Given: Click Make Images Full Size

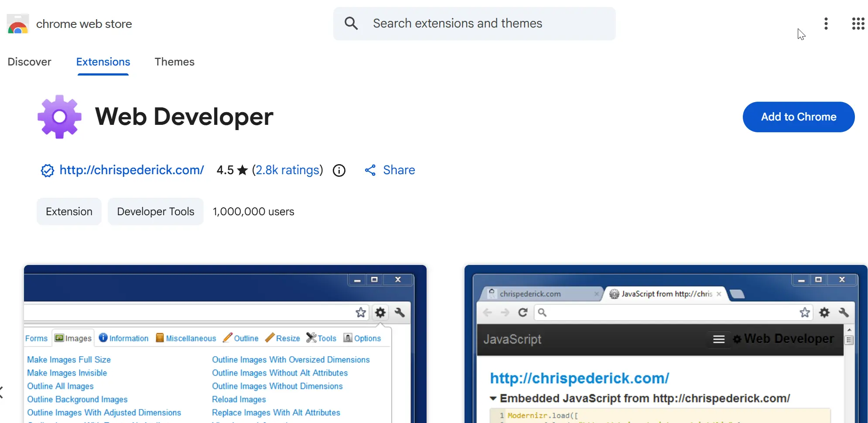Looking at the screenshot, I should pos(69,360).
